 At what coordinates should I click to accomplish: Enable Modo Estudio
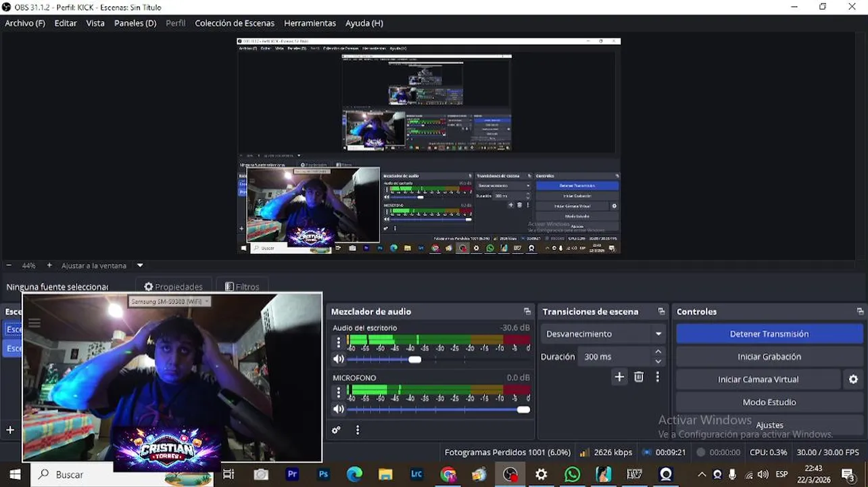(x=769, y=402)
